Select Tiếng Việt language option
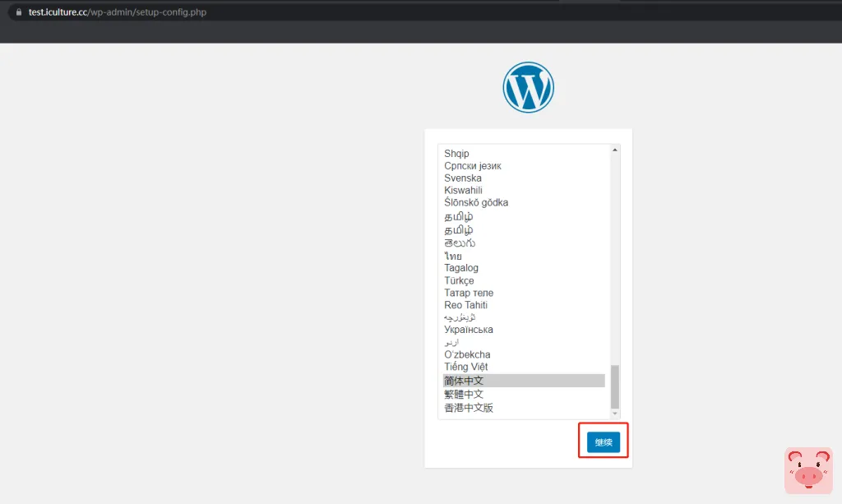Image resolution: width=842 pixels, height=504 pixels. [x=524, y=368]
